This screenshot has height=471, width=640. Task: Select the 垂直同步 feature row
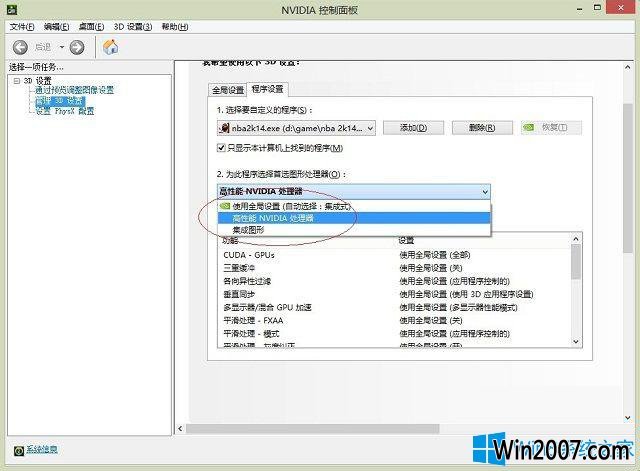tap(394, 294)
